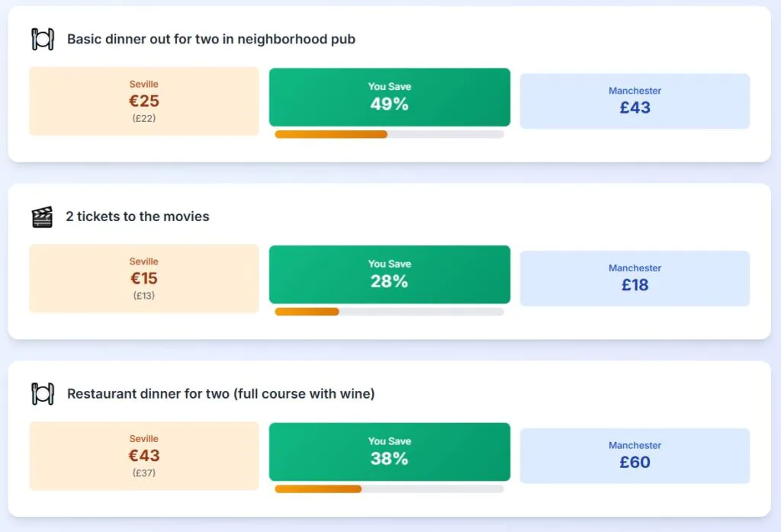Select the "You Save 28%" green box
Image resolution: width=781 pixels, height=532 pixels.
pos(389,274)
